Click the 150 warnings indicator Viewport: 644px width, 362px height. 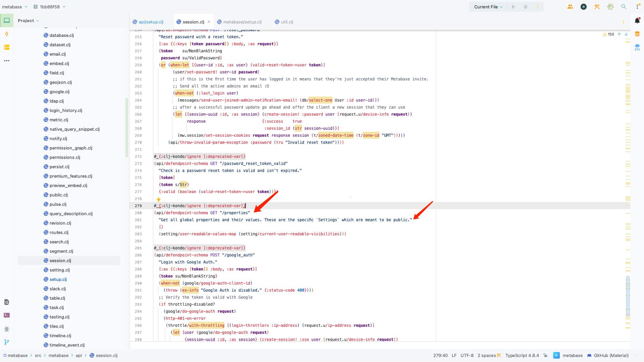point(608,34)
